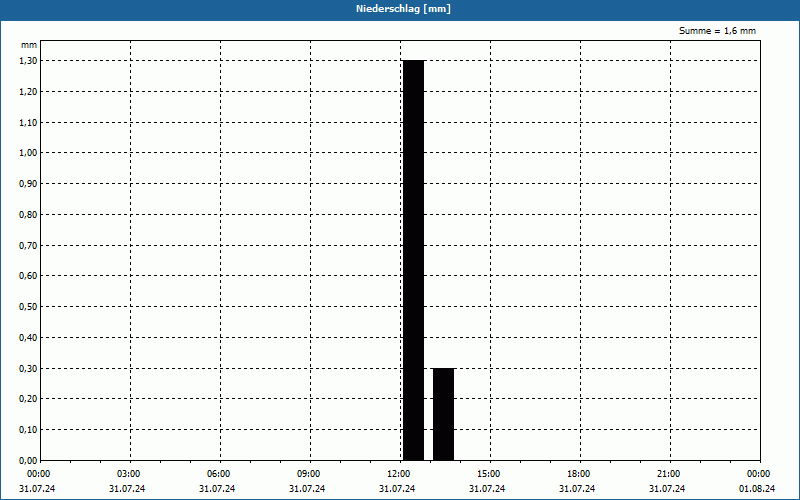Click the 1,00 y-axis label
The width and height of the screenshot is (800, 500).
pyautogui.click(x=28, y=153)
